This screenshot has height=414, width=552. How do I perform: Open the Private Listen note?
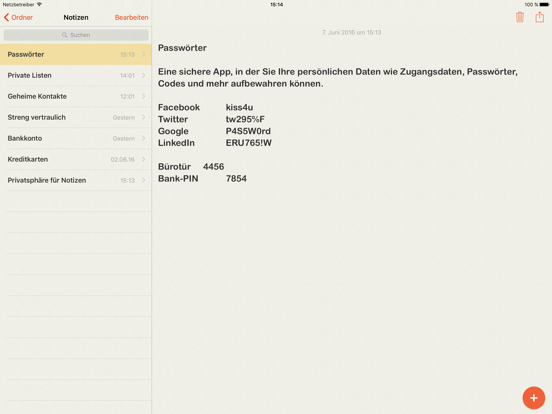76,75
